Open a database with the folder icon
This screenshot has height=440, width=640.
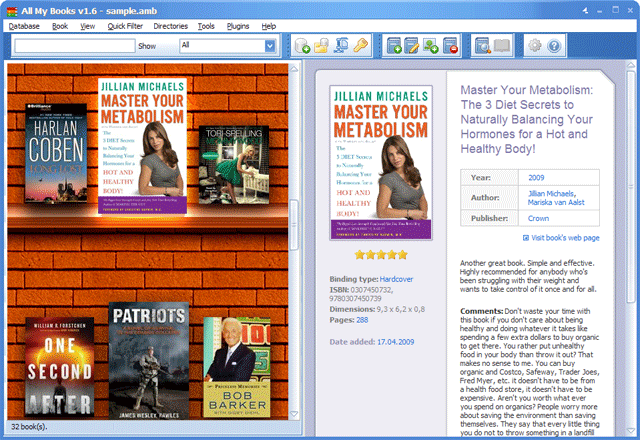click(322, 46)
